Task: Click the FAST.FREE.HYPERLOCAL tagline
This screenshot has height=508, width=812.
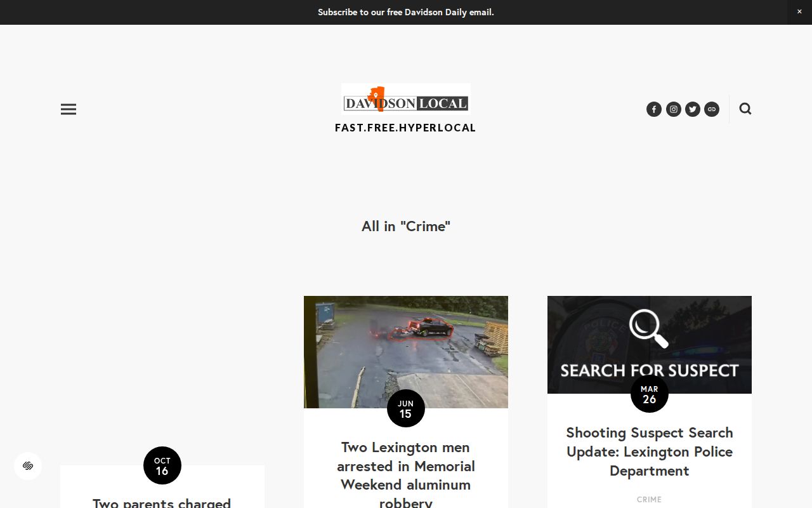Action: [x=405, y=128]
